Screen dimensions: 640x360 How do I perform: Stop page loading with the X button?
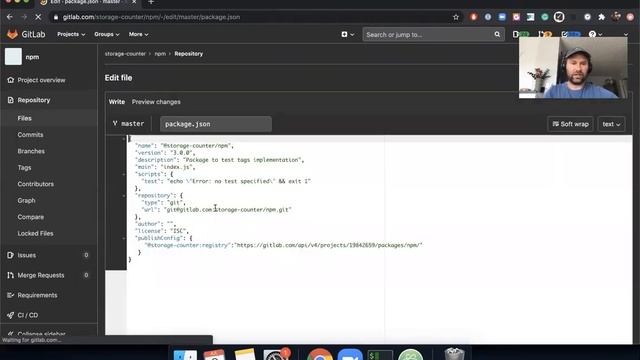click(x=38, y=17)
